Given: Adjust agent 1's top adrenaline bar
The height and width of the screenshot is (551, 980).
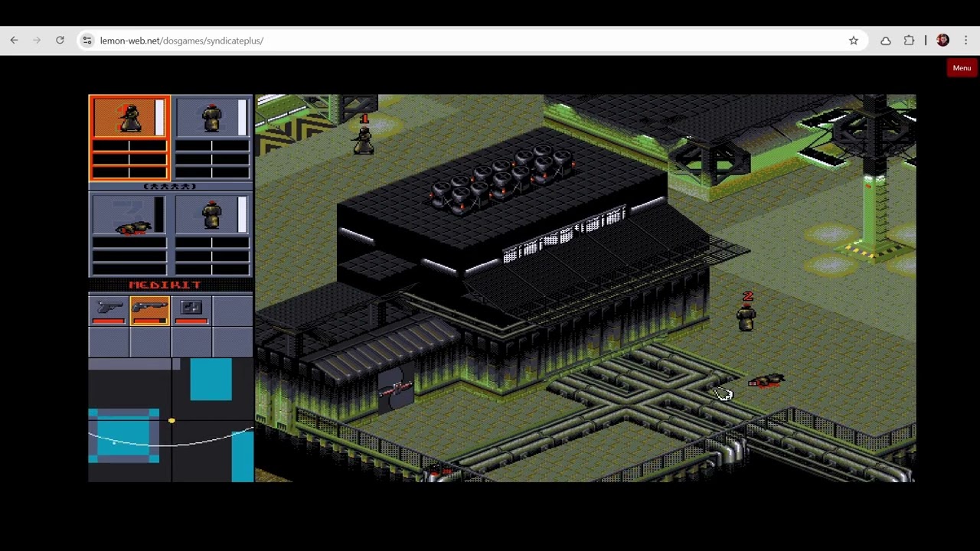Looking at the screenshot, I should point(129,145).
